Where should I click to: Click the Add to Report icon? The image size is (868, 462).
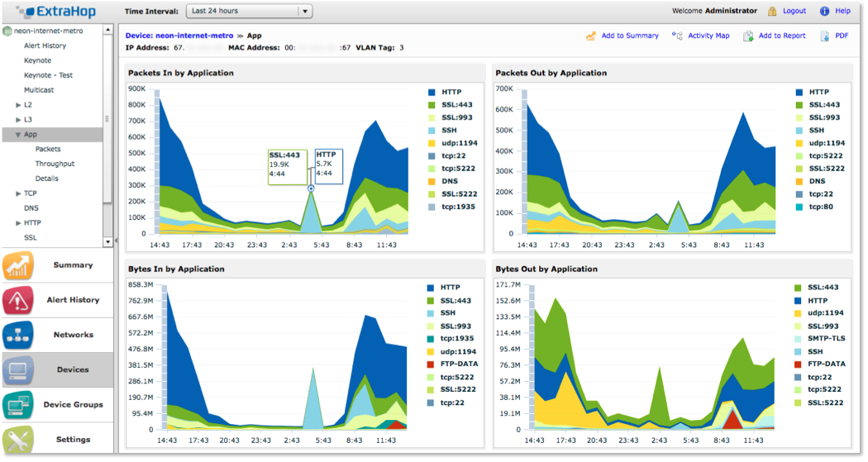[x=748, y=36]
